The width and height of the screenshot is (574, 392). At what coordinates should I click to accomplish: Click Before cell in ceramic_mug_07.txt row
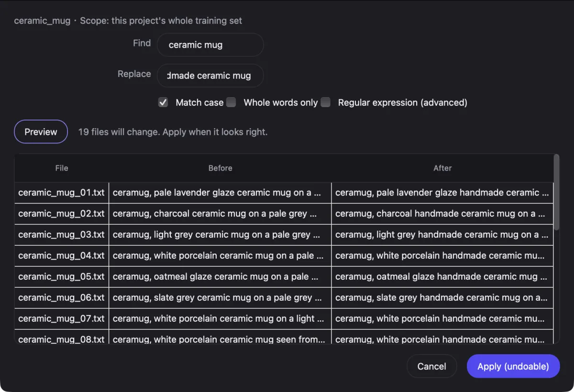tap(220, 319)
